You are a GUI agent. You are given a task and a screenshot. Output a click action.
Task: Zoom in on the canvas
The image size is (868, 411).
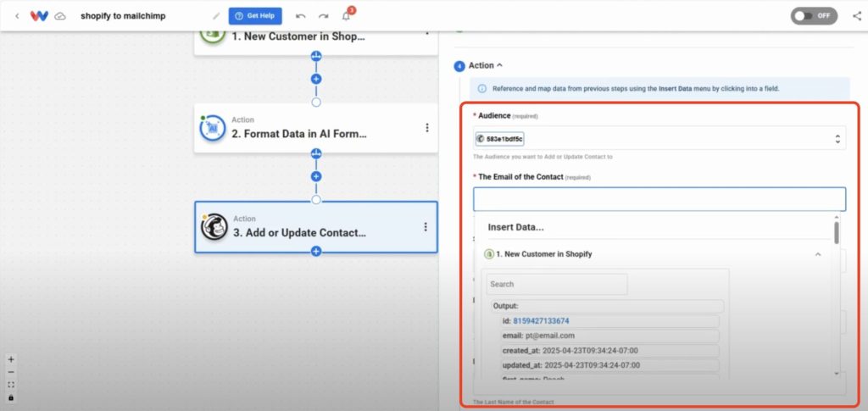[x=11, y=359]
